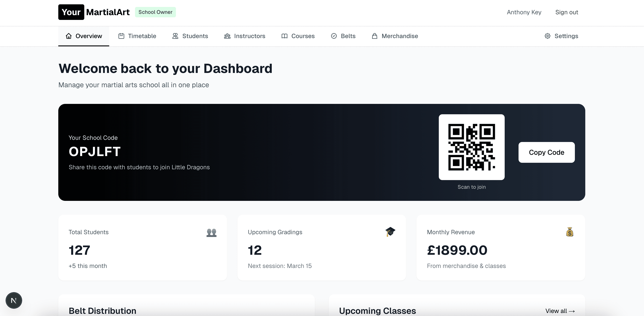This screenshot has height=316, width=644.
Task: Click the money bag icon on Monthly Revenue
Action: 569,232
